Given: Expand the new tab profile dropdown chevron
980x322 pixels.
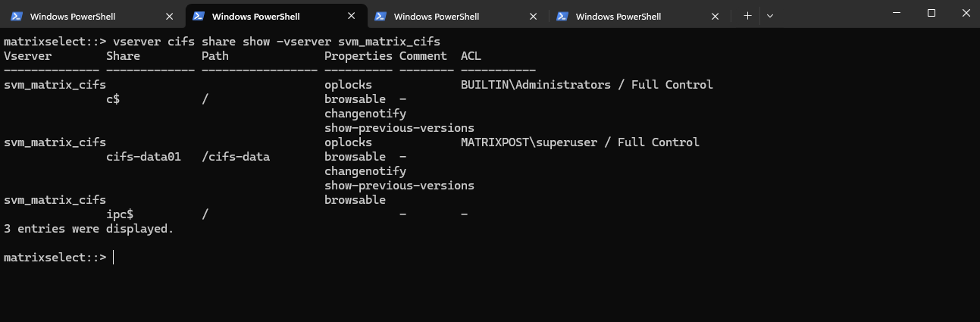Looking at the screenshot, I should point(770,16).
